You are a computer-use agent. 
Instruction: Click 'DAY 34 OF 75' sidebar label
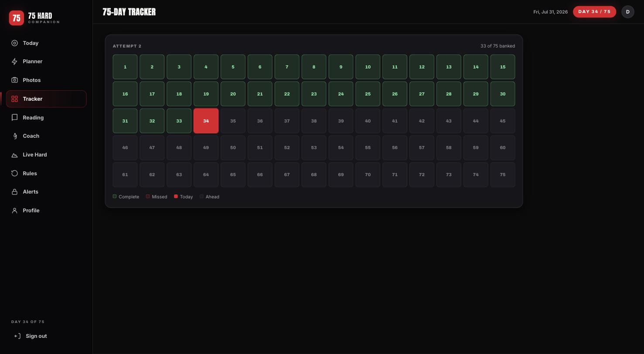point(28,322)
